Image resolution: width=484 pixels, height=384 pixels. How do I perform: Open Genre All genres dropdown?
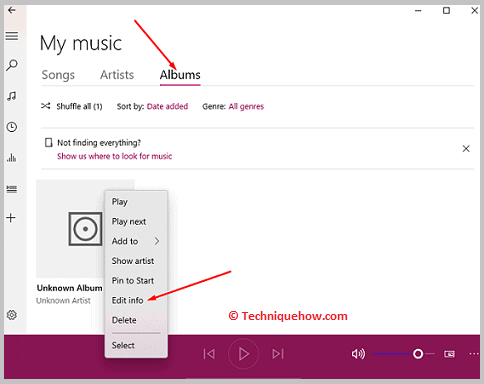pos(246,106)
